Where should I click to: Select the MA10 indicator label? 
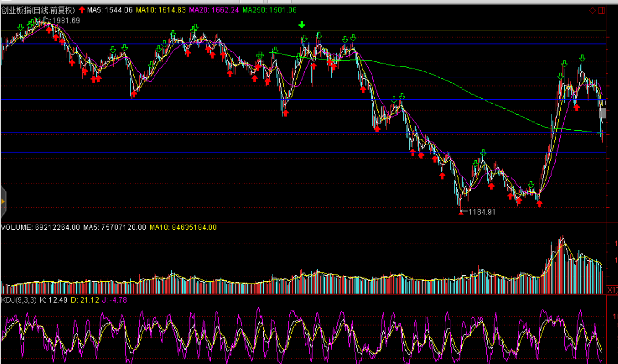click(161, 10)
